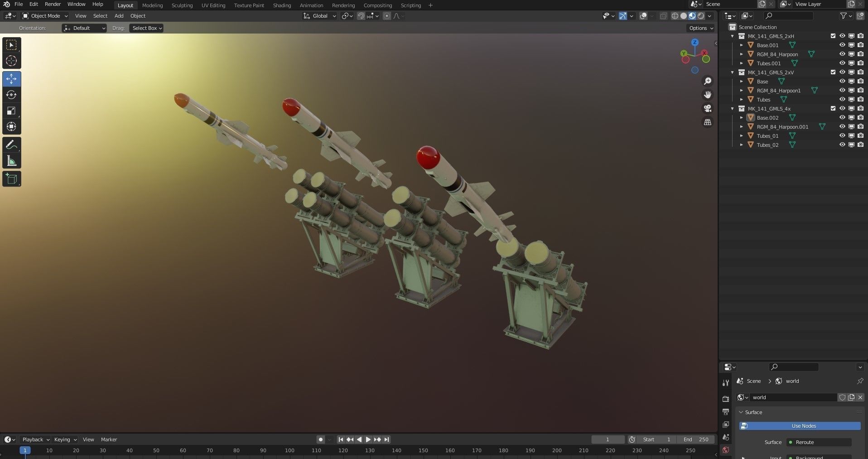
Task: Expand the RGM_84_Harpoon1 object
Action: (742, 90)
